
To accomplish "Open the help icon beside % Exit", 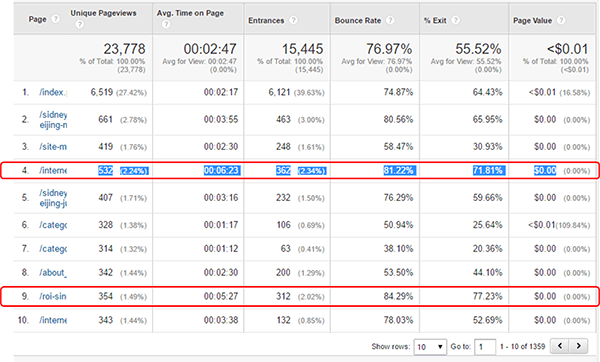I will [456, 20].
